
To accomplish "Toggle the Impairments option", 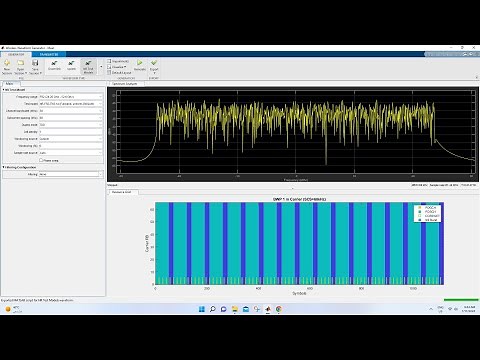I will (118, 61).
